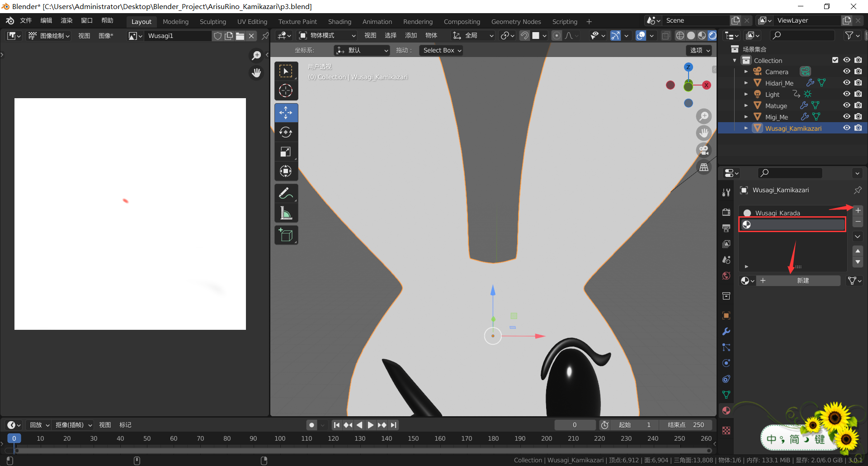This screenshot has height=466, width=868.
Task: Click the add material slot plus button
Action: (x=858, y=210)
